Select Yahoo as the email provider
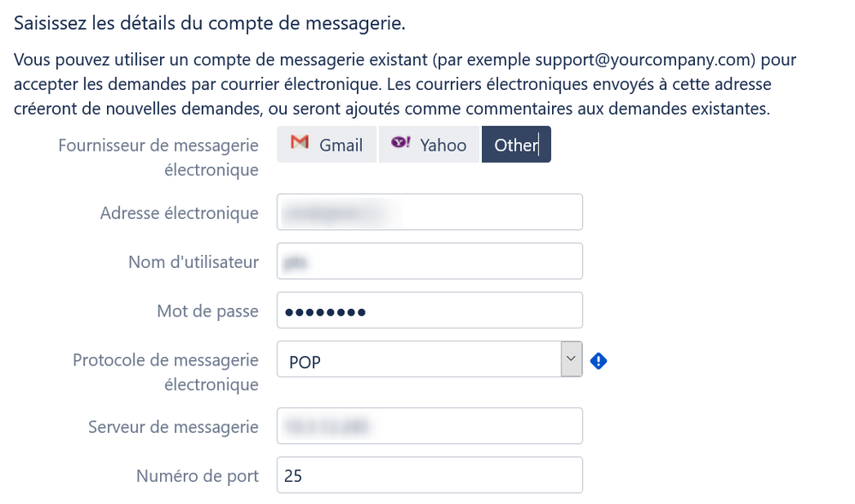Screen dimensions: 855x504 pyautogui.click(x=429, y=145)
